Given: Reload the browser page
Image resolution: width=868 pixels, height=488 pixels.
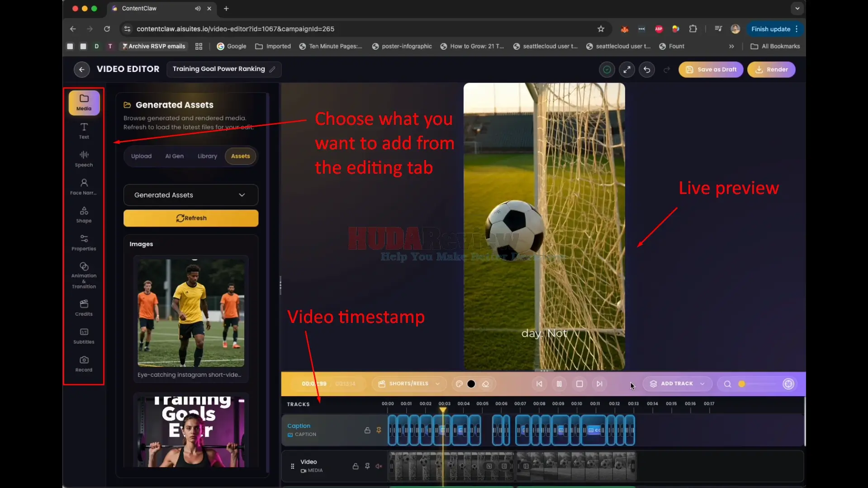Looking at the screenshot, I should [x=107, y=29].
